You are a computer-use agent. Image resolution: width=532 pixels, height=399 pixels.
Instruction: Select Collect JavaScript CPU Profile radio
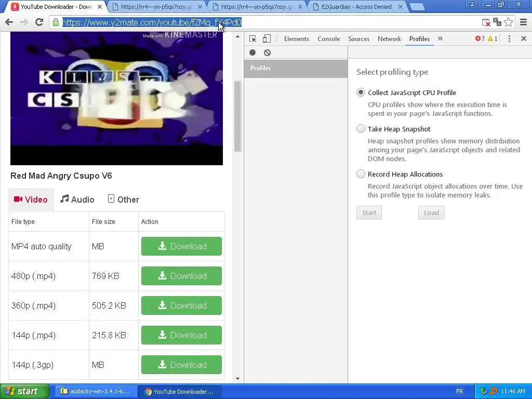pos(361,92)
